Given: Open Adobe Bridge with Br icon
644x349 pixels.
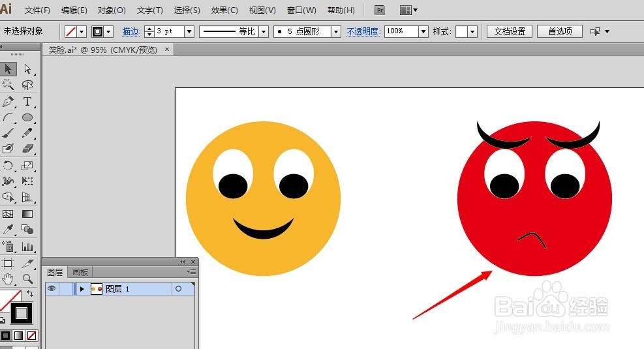Looking at the screenshot, I should click(x=380, y=10).
